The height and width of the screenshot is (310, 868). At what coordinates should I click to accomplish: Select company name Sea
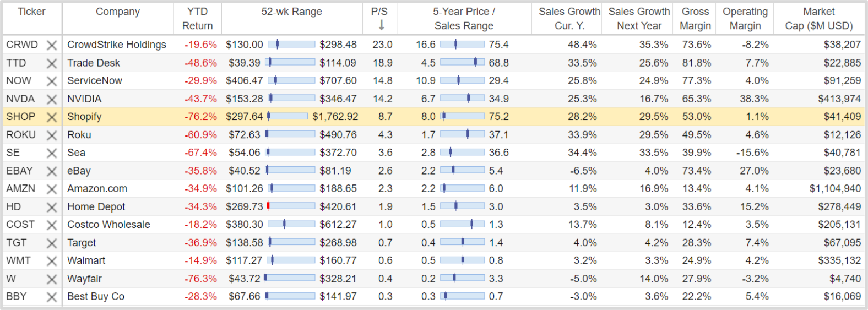click(76, 153)
